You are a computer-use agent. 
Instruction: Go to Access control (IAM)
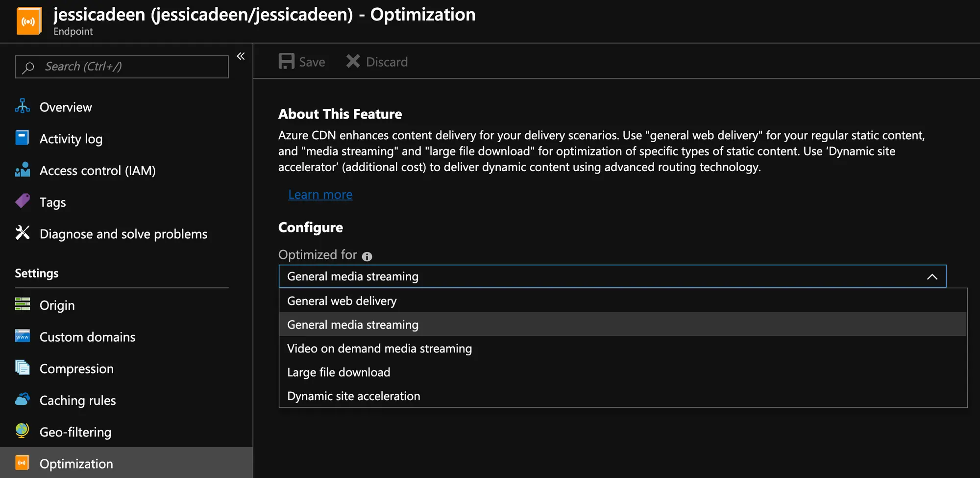coord(98,171)
